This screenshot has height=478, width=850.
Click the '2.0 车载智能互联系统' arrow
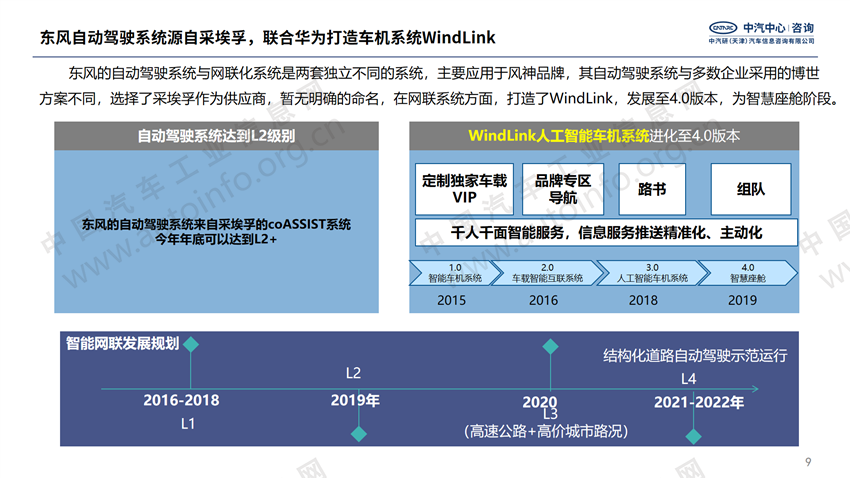tap(548, 273)
